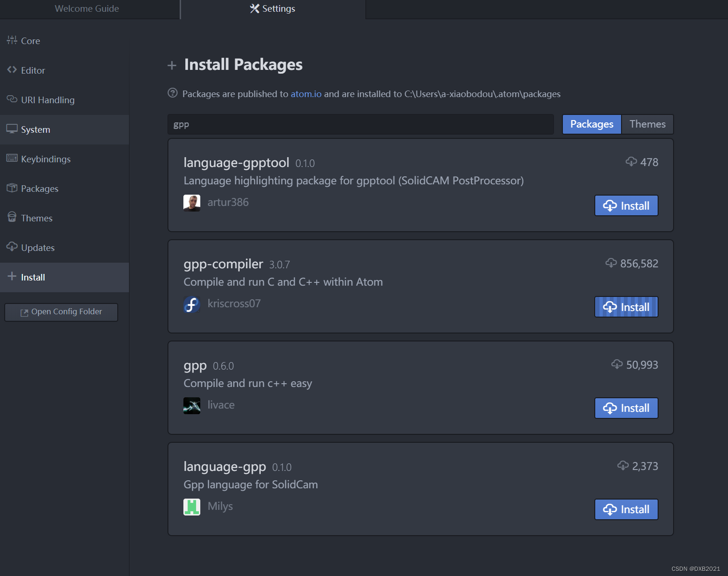
Task: Click the Editor code brackets icon
Action: [x=12, y=69]
